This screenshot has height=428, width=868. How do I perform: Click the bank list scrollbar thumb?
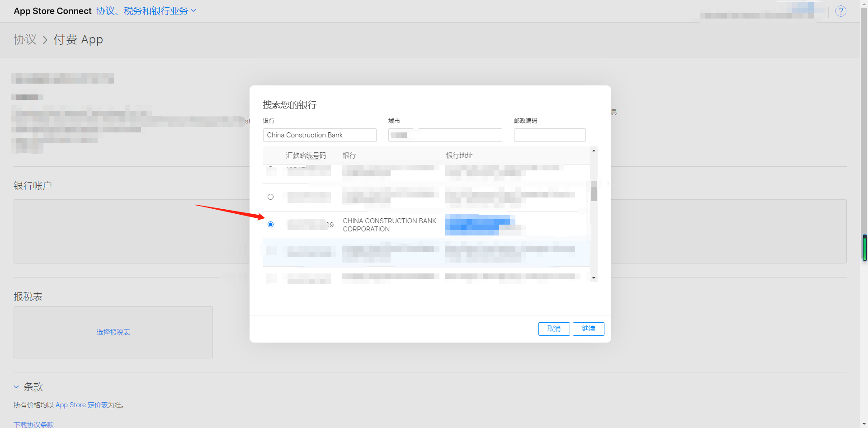point(594,191)
